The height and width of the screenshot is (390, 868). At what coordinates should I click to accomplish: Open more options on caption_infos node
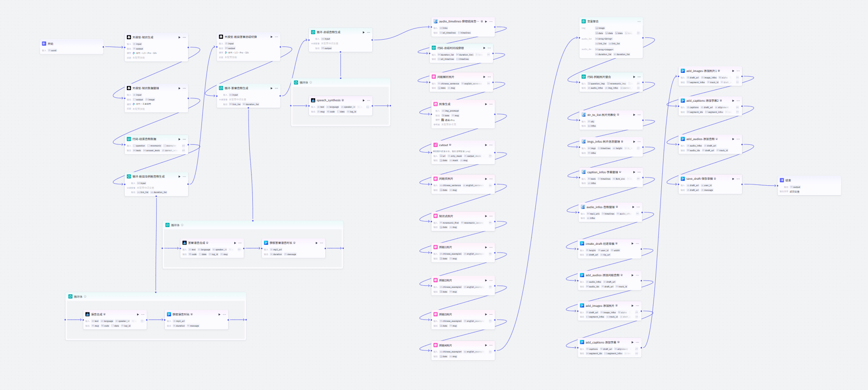point(639,172)
